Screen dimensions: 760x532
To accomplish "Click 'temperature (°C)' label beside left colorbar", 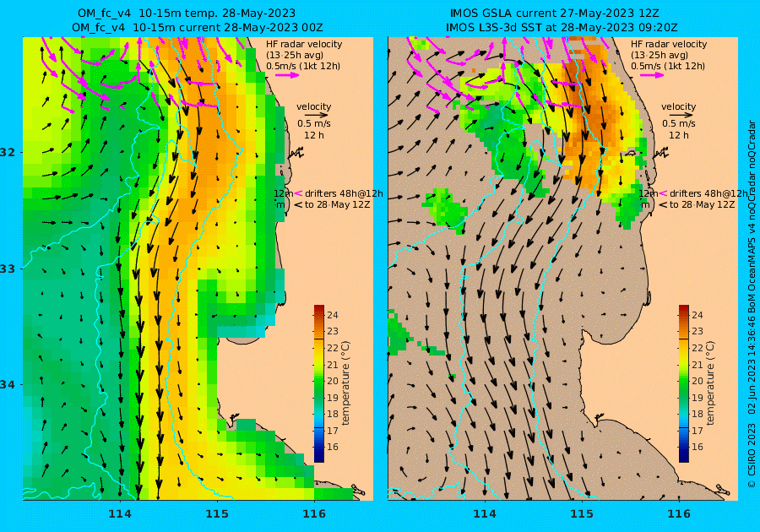I will pyautogui.click(x=345, y=383).
